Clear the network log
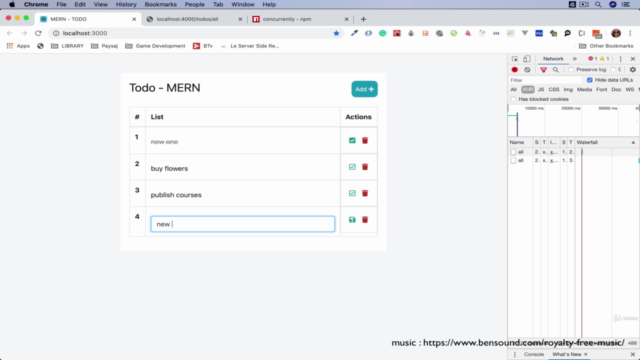 coord(527,70)
